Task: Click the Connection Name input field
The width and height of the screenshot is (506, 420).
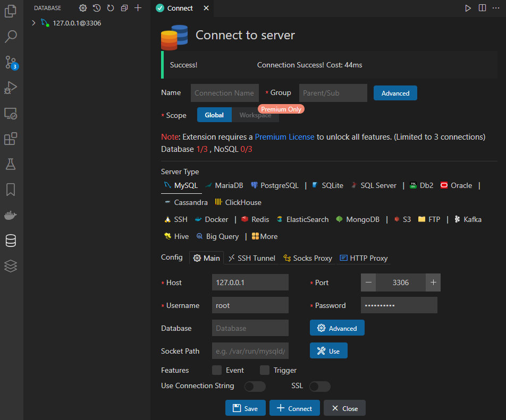Action: coord(225,93)
